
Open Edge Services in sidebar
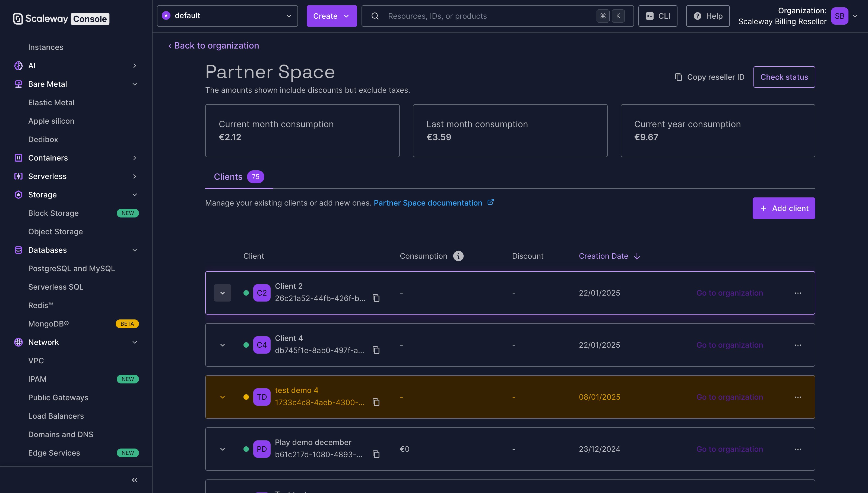click(54, 453)
